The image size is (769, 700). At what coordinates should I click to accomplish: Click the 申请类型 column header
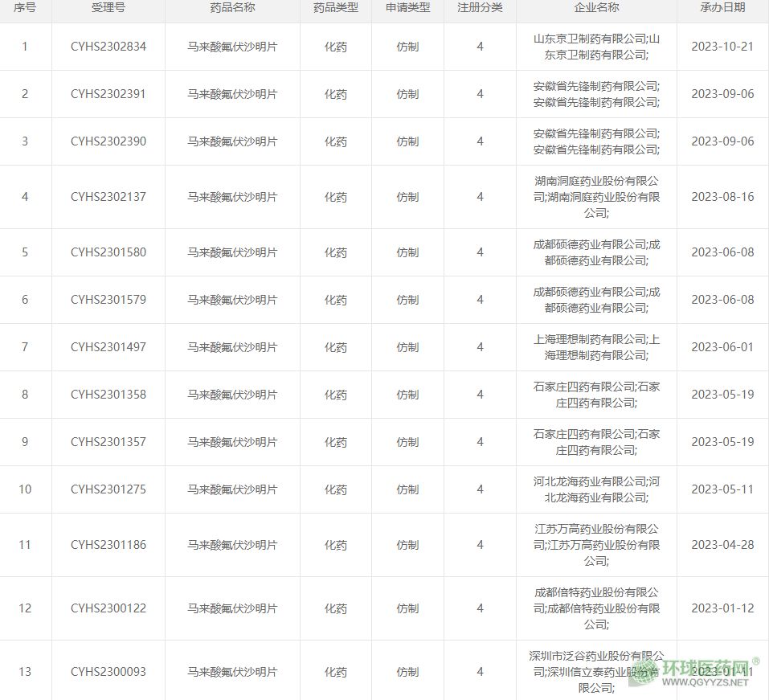(x=407, y=8)
